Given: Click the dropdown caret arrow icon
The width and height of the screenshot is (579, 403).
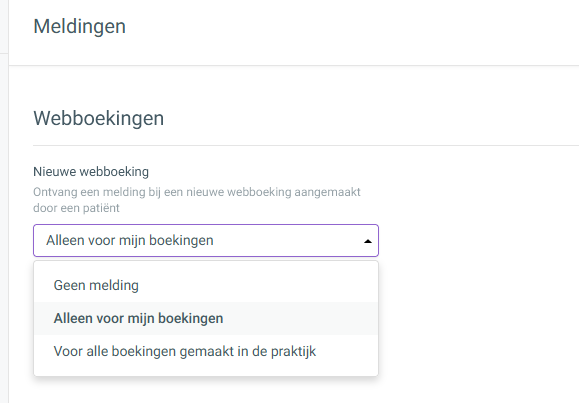Looking at the screenshot, I should [x=367, y=241].
